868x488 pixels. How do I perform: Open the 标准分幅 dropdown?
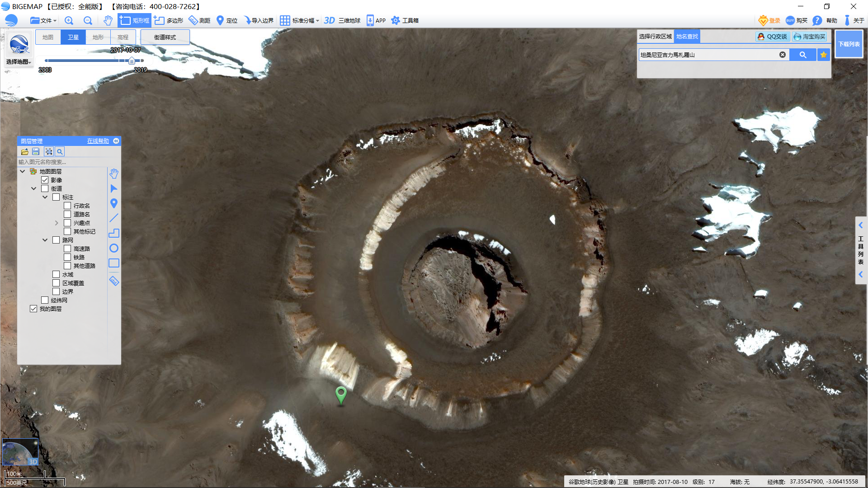(x=299, y=20)
